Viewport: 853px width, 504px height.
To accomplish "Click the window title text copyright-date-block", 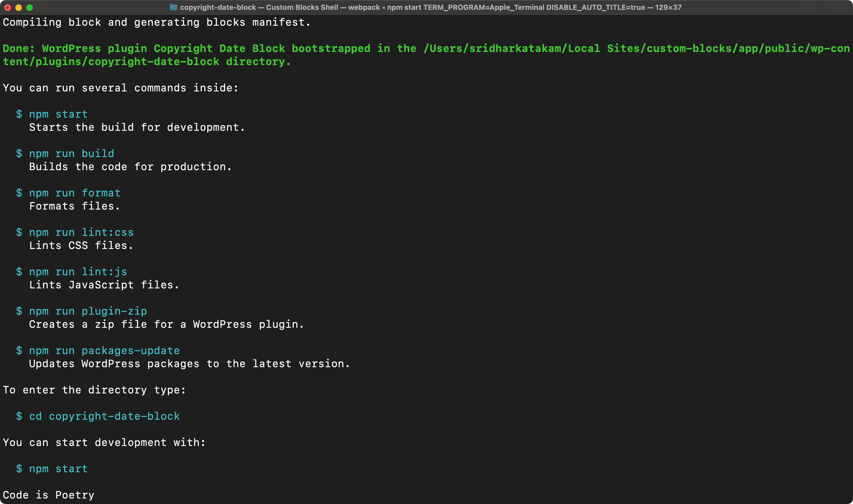I will pos(218,7).
